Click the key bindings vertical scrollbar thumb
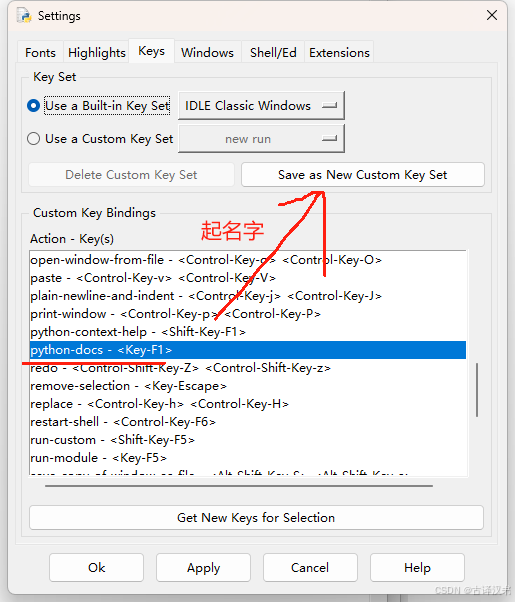Screen dimensions: 515x602 477,390
